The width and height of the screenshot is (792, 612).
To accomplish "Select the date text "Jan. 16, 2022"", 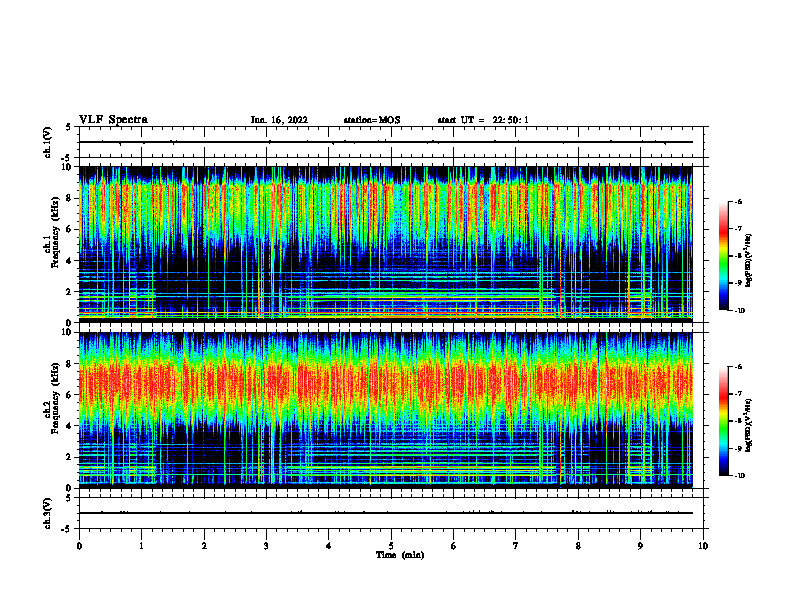I will point(279,120).
